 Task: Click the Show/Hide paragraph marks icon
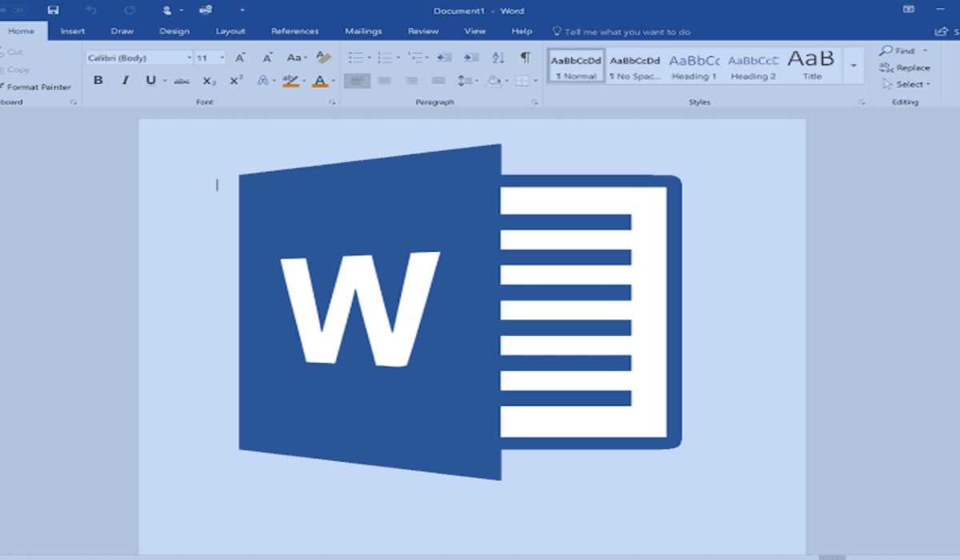[x=525, y=58]
